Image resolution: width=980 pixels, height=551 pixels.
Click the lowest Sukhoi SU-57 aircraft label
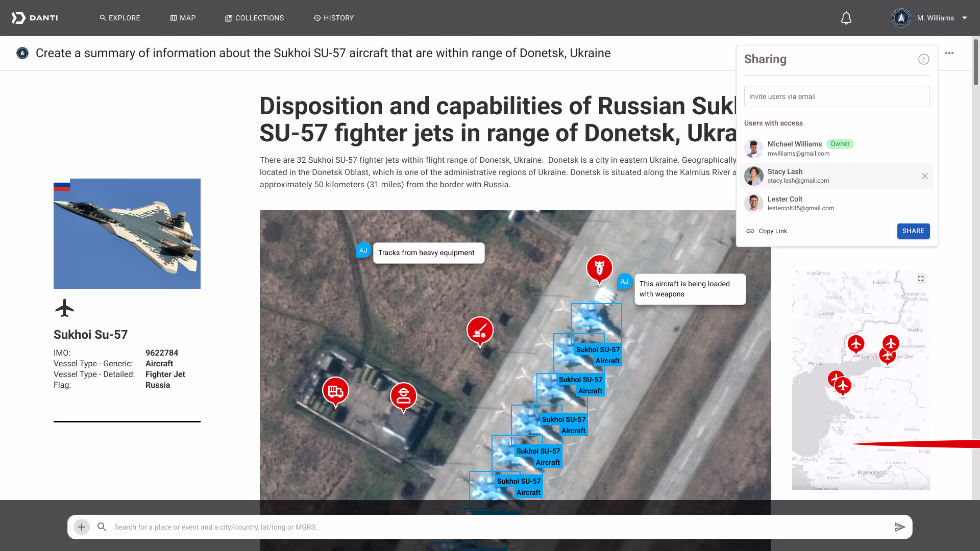(519, 487)
